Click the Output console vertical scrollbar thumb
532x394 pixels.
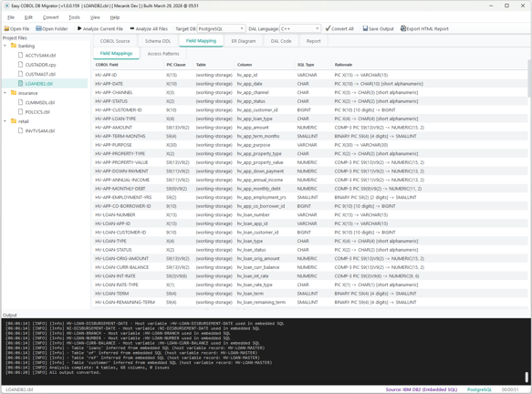click(527, 377)
